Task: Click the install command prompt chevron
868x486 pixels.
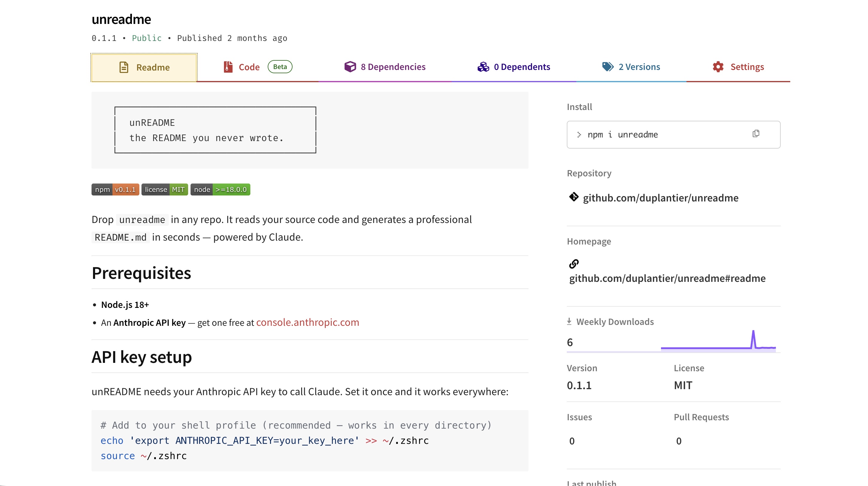Action: point(579,135)
